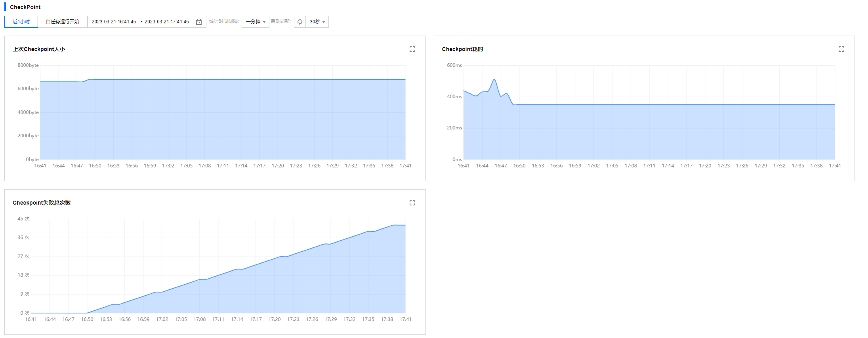Click the 17:11 label on checkpoint size axis
This screenshot has height=338, width=868.
point(223,166)
